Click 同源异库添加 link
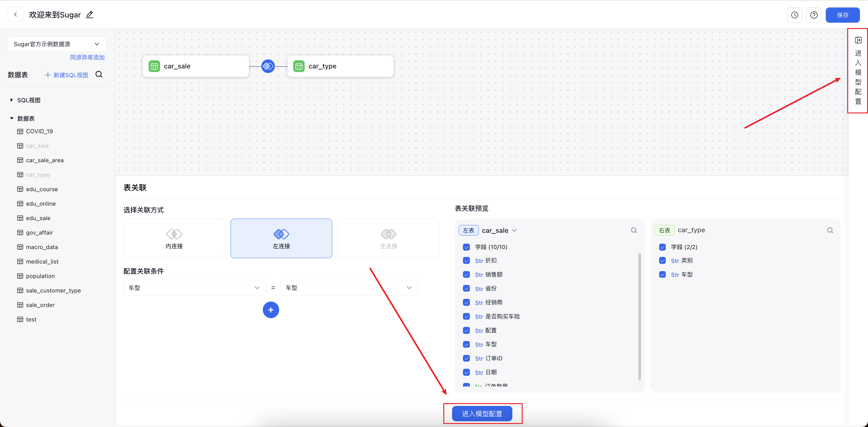868x427 pixels. point(87,58)
